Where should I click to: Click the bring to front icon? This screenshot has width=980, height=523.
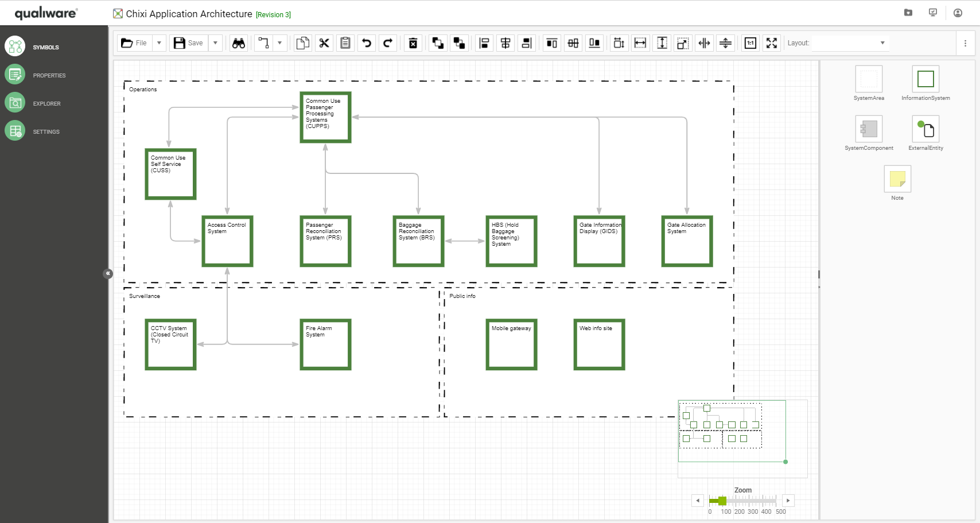tap(438, 43)
